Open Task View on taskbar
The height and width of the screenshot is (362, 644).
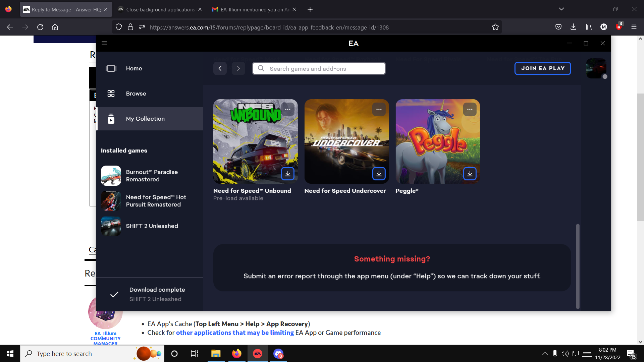pos(195,354)
